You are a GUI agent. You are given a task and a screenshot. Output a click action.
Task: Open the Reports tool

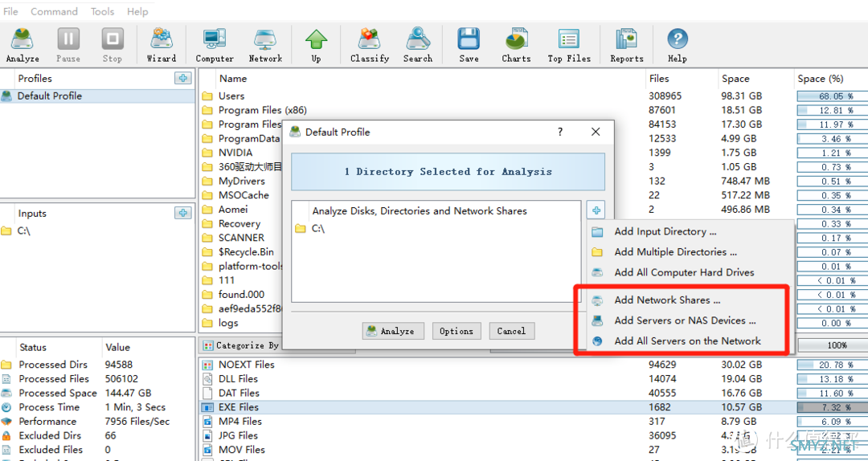[627, 45]
